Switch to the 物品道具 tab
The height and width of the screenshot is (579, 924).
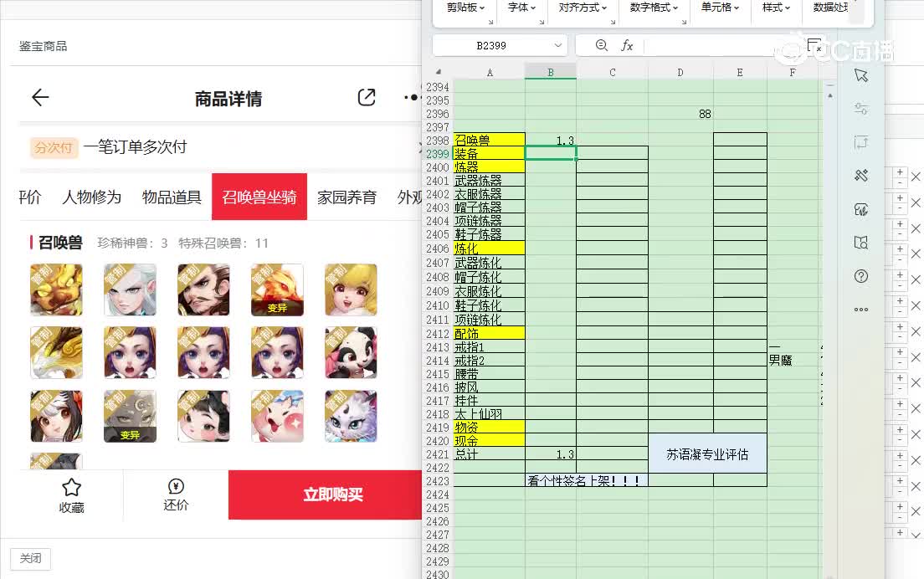[172, 197]
